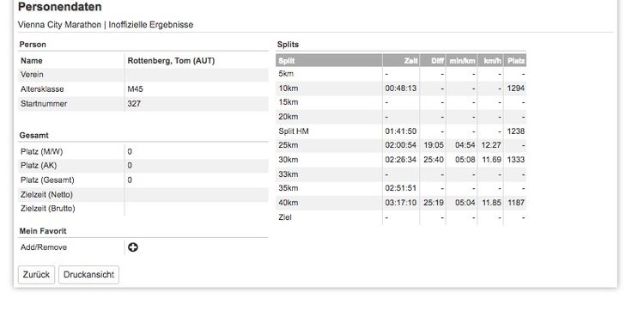Select the 30km split time 02:26:34
Screen dimensions: 644x311
click(x=400, y=160)
